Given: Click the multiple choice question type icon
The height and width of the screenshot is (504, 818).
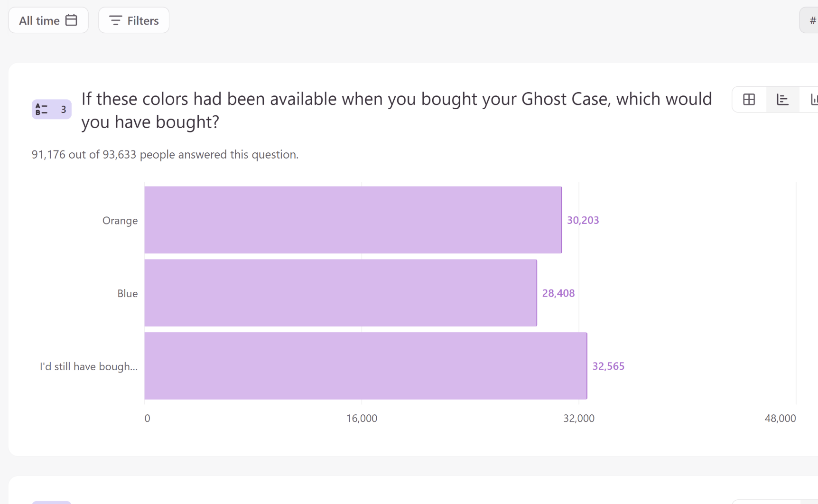Looking at the screenshot, I should pos(42,110).
